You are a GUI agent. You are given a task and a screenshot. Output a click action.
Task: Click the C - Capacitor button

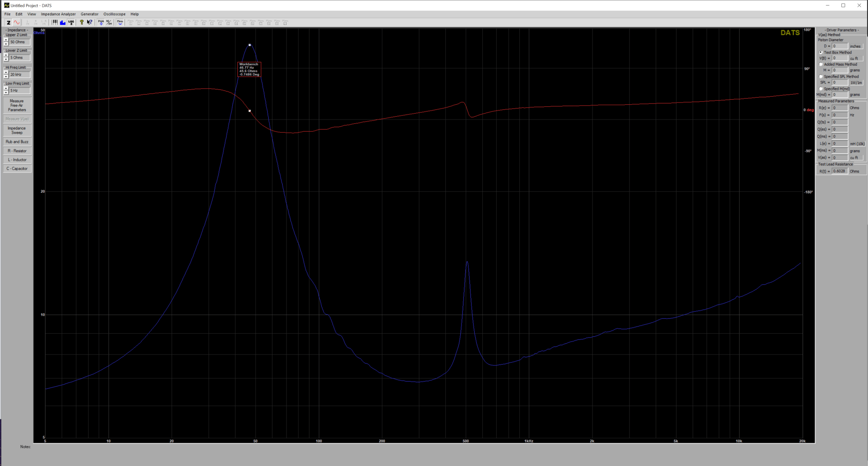(x=17, y=169)
